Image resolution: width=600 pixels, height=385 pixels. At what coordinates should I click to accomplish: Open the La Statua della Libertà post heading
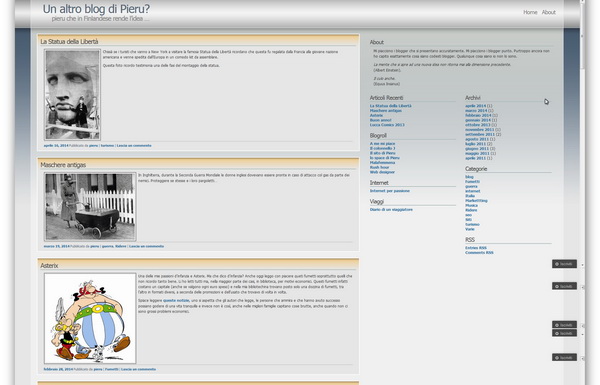click(69, 41)
